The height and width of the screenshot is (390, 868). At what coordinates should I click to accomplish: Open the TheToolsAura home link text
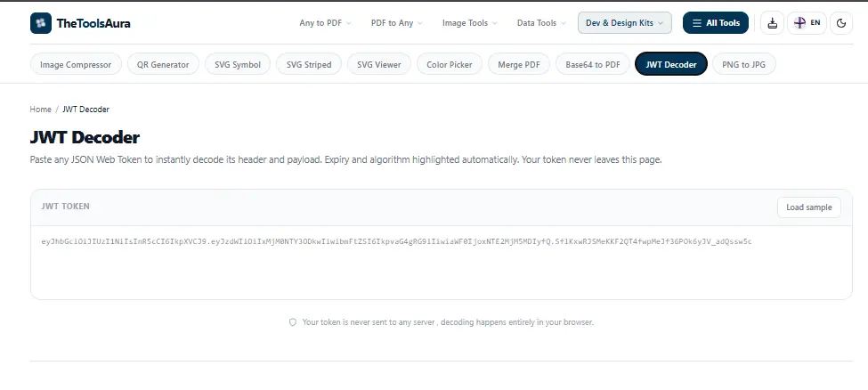pyautogui.click(x=93, y=23)
